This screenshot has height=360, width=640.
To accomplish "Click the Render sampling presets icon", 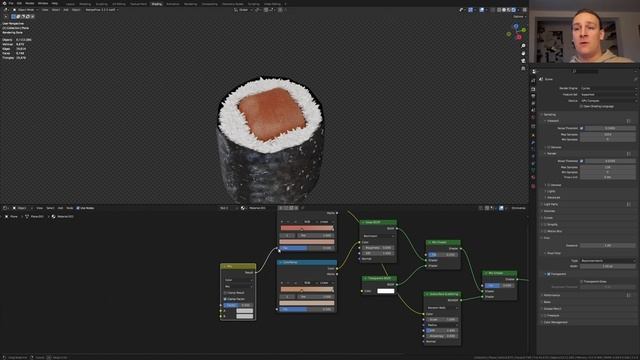I will (629, 154).
